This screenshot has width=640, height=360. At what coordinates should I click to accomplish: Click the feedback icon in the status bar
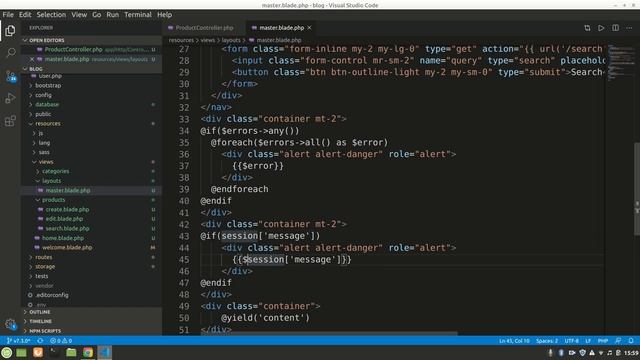[618, 340]
